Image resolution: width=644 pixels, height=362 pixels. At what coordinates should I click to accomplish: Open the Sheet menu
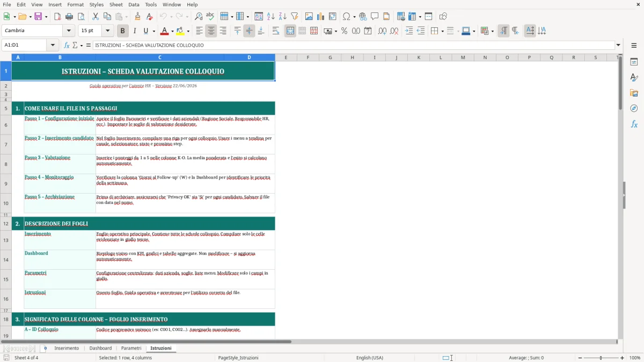tap(116, 4)
